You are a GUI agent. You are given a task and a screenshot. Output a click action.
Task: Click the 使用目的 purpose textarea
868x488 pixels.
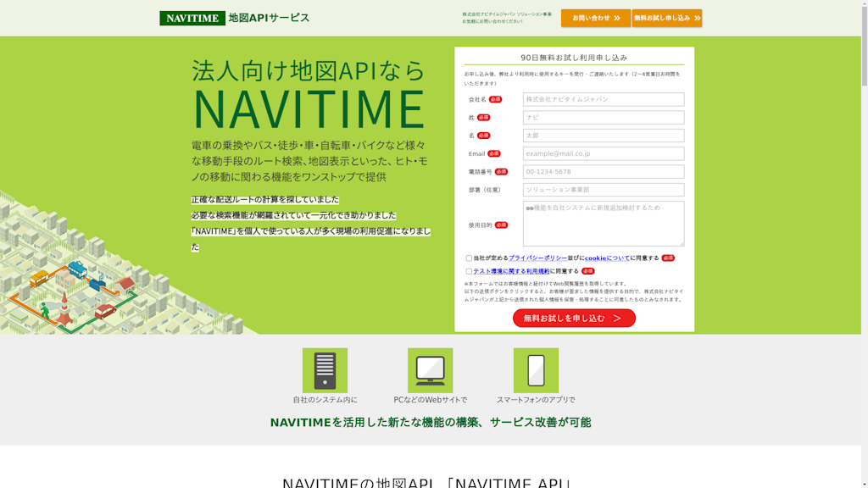pos(603,224)
